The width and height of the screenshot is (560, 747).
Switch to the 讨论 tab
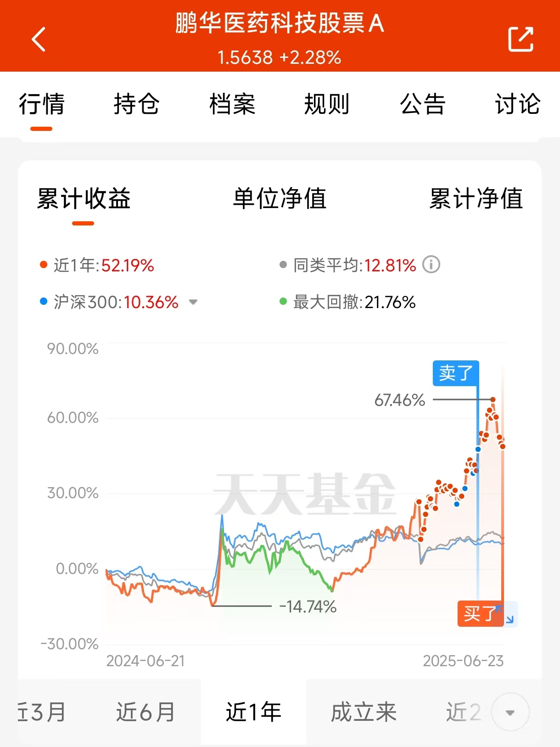click(517, 104)
